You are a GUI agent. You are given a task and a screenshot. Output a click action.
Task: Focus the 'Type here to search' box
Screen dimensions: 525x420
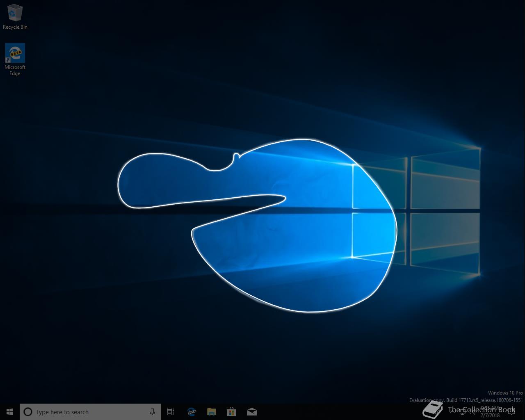pos(90,412)
